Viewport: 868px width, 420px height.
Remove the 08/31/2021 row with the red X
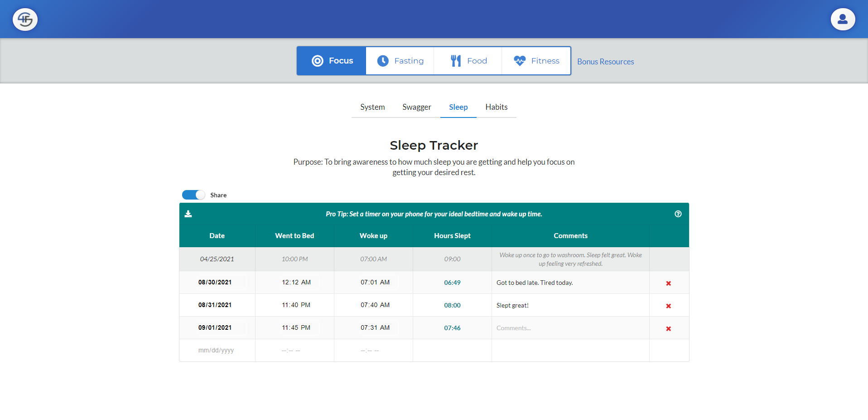(x=668, y=306)
